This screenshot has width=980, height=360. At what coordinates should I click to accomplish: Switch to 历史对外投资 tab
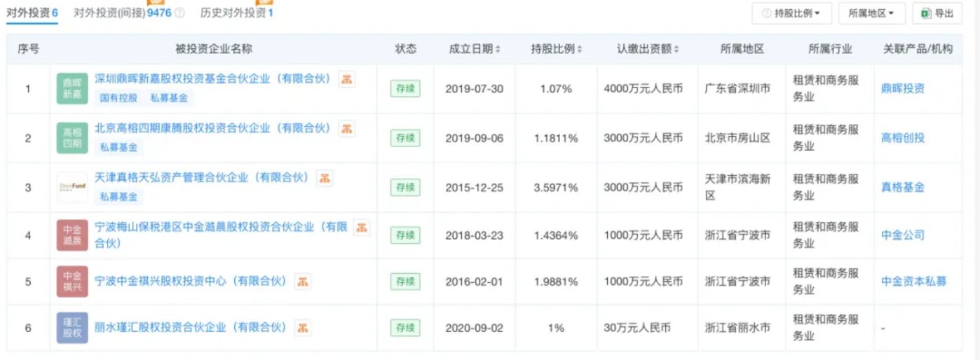(236, 13)
